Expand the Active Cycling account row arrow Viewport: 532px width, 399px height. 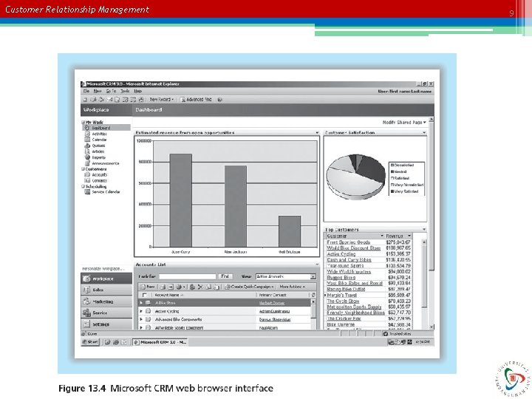[141, 311]
